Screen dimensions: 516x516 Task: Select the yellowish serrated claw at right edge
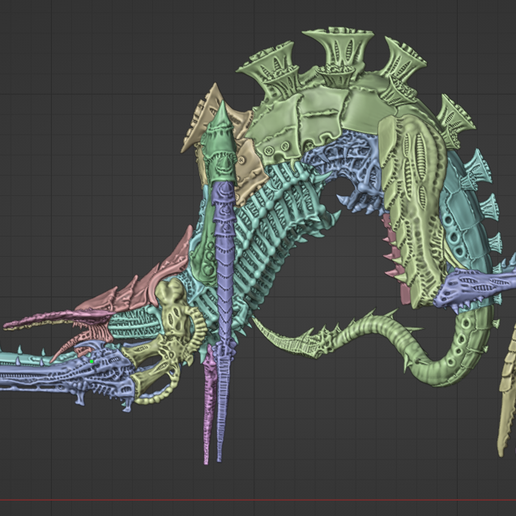point(507,390)
